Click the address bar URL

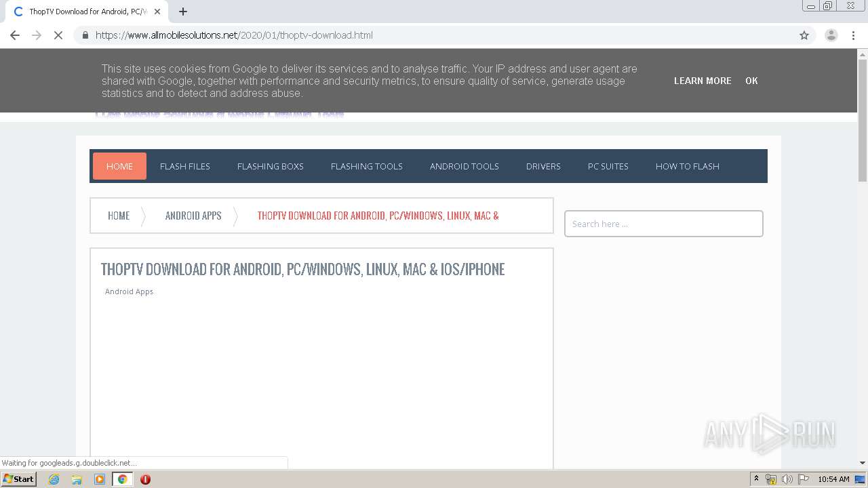click(234, 35)
